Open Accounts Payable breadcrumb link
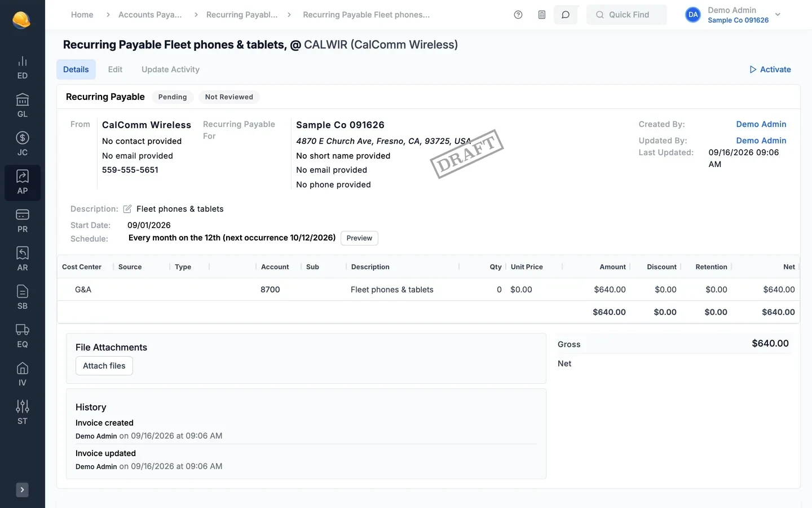 [x=150, y=15]
